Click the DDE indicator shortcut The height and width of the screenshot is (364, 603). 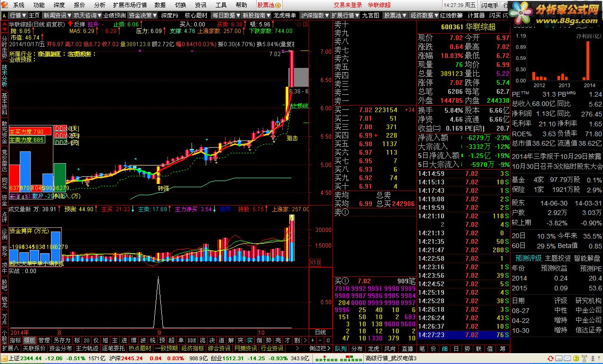191,340
